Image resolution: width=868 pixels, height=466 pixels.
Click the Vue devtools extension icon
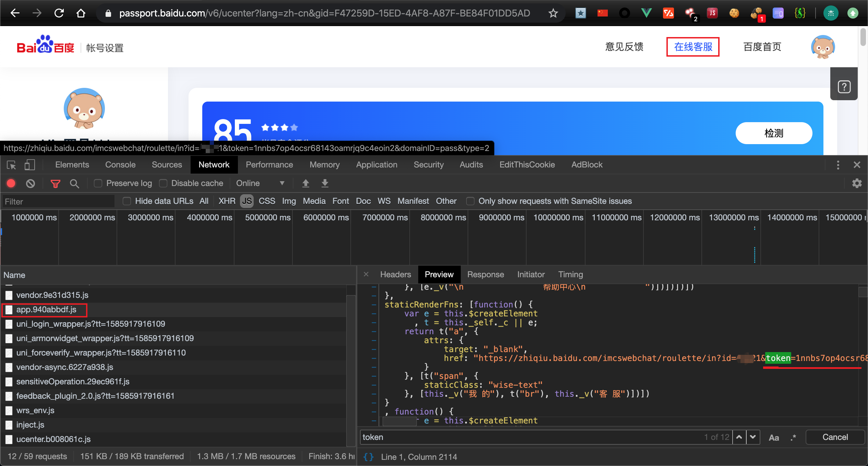click(646, 13)
